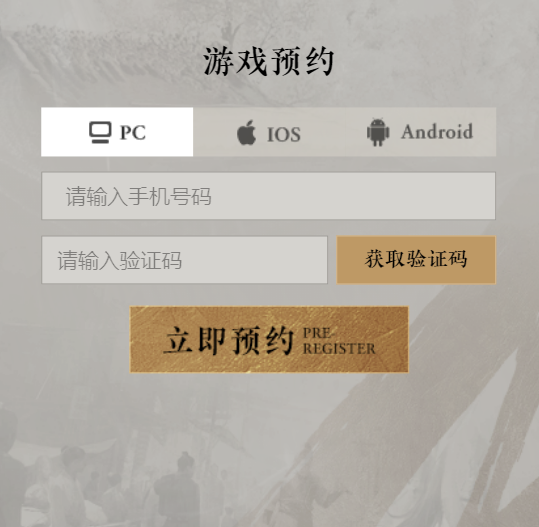Select the PC platform tab

point(117,132)
